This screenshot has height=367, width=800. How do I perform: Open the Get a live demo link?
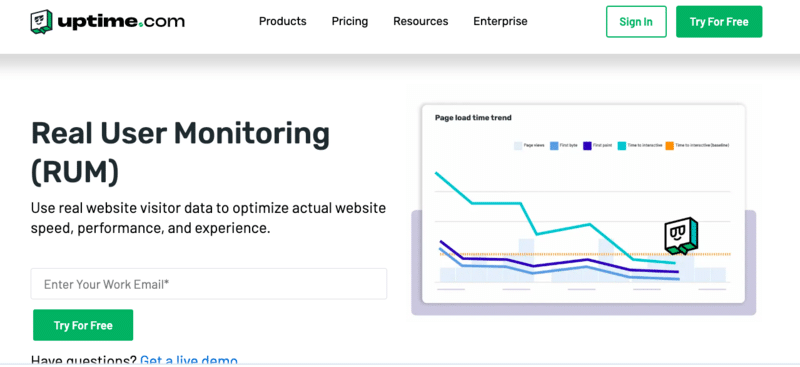[189, 360]
